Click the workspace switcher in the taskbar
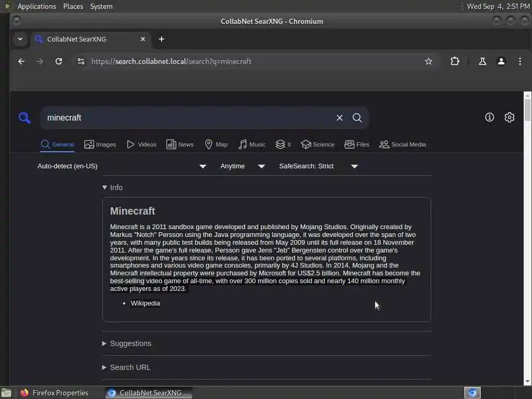 [x=472, y=393]
